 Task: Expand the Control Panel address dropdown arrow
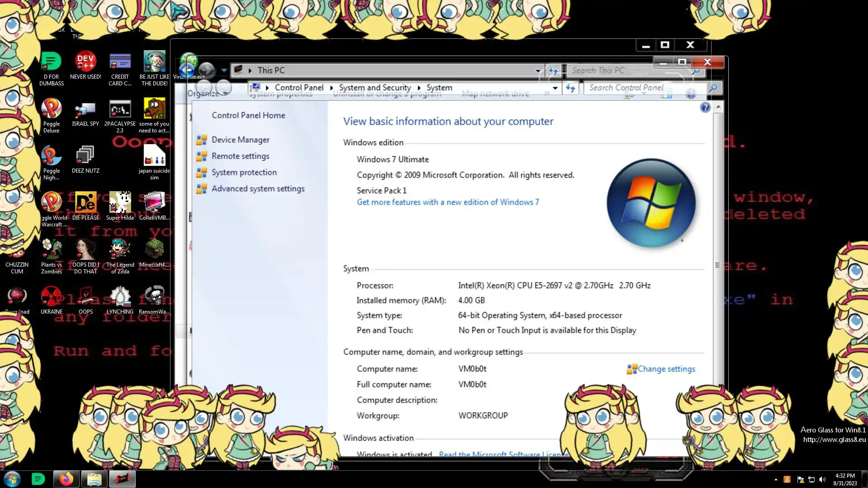click(x=555, y=88)
